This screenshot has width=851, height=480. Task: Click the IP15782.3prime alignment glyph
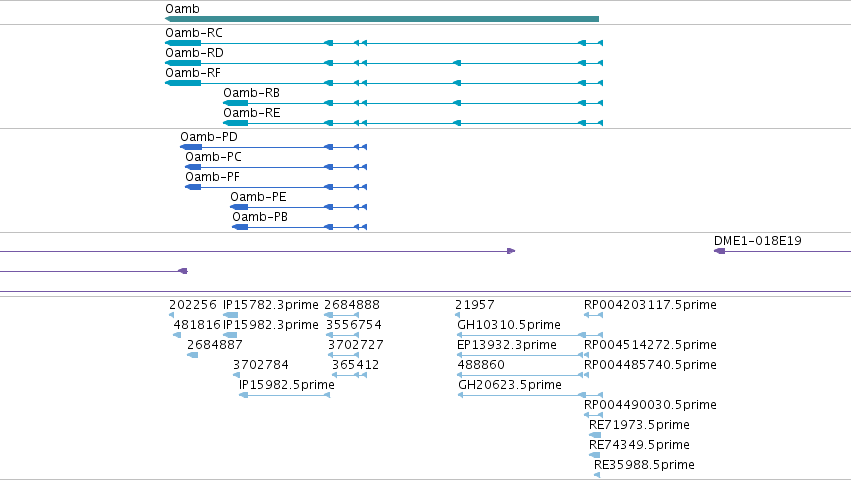tap(231, 315)
